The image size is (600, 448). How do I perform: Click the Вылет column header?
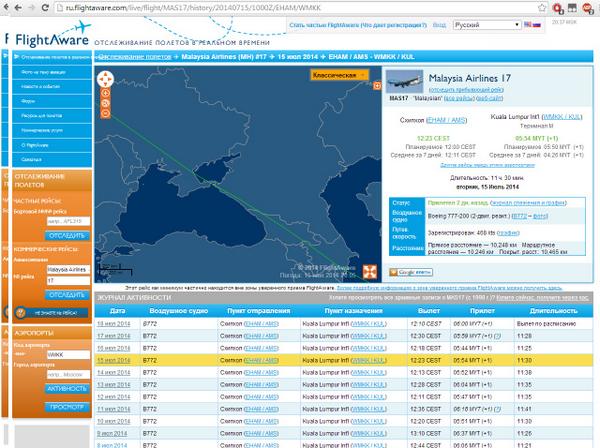point(429,311)
